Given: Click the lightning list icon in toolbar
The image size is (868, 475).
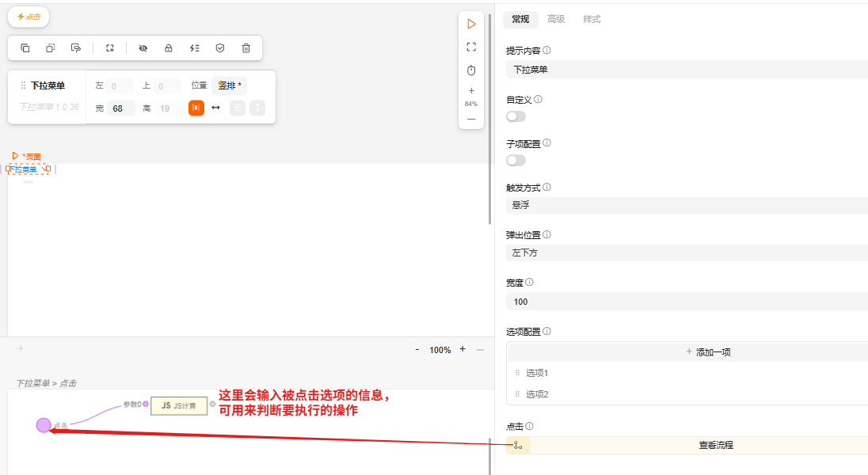Looking at the screenshot, I should coord(195,48).
